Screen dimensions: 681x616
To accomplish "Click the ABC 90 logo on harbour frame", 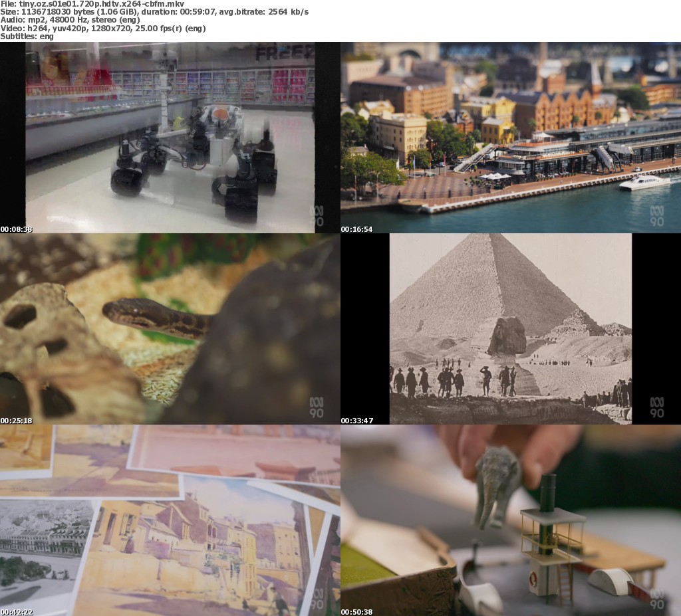I will tap(656, 216).
